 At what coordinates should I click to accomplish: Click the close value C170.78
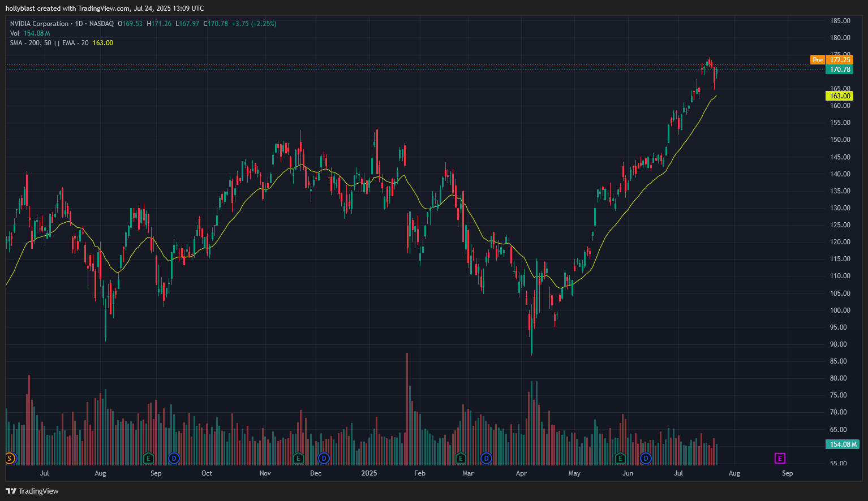[216, 24]
